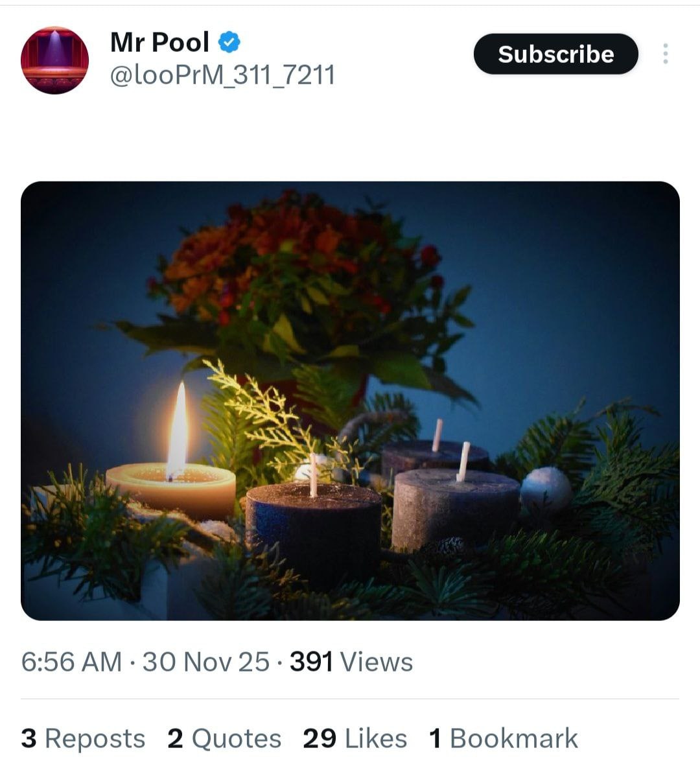Open the Mr Pool display name
The image size is (700, 772).
point(159,43)
